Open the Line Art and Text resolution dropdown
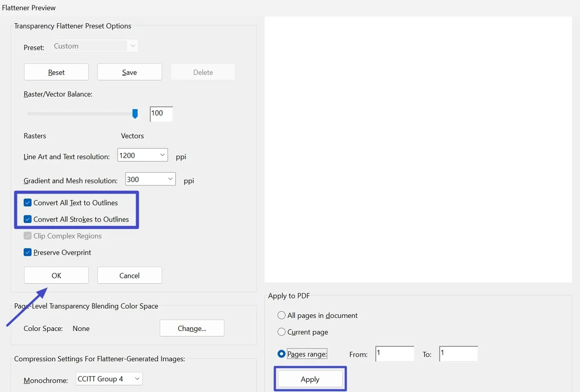This screenshot has height=392, width=580. [x=142, y=155]
